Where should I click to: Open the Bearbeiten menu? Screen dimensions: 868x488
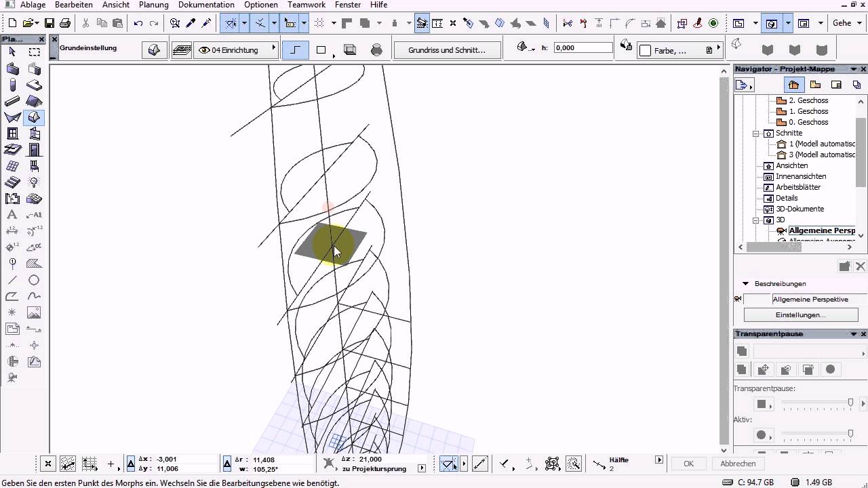pyautogui.click(x=73, y=5)
